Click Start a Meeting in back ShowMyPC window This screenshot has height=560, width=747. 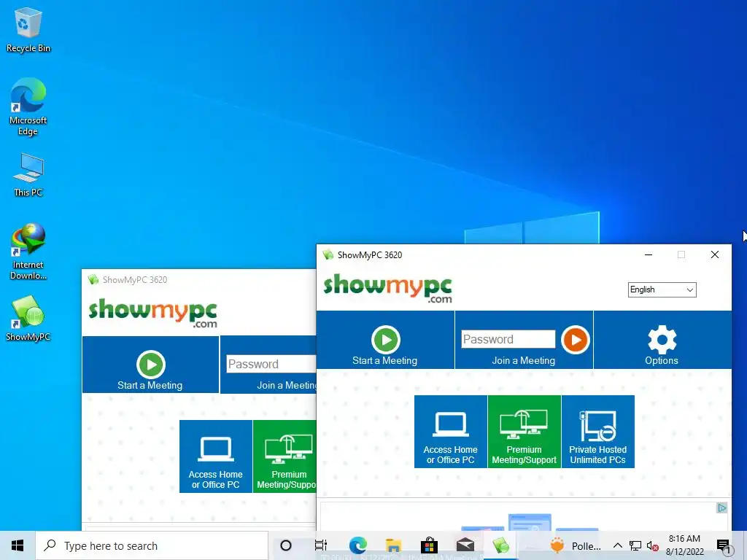click(x=150, y=365)
